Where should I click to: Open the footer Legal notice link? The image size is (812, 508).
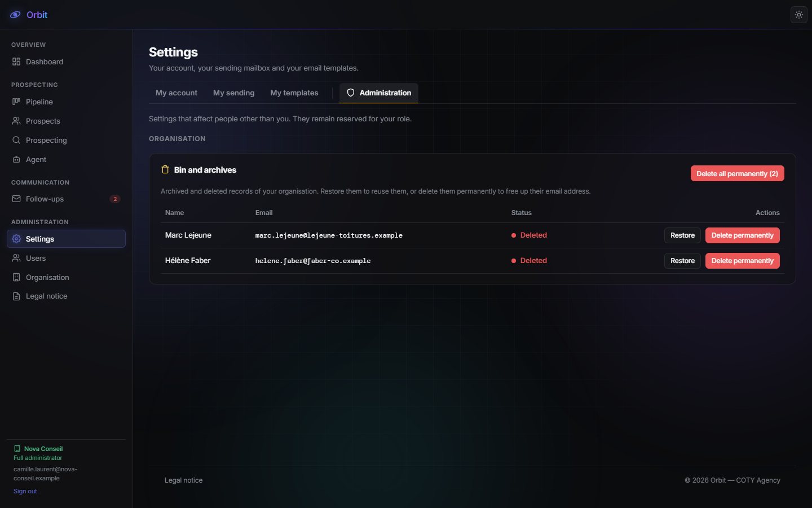[x=183, y=480]
